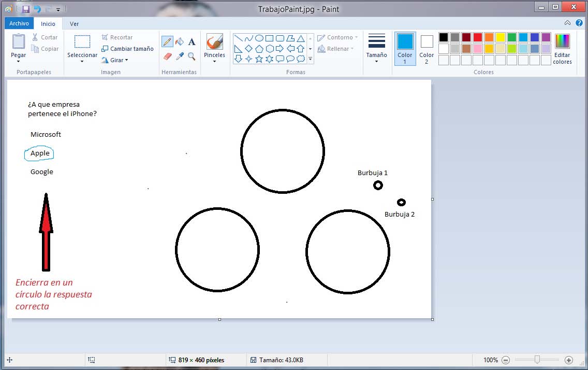Click the Save icon in title bar
588x370 pixels.
[26, 9]
